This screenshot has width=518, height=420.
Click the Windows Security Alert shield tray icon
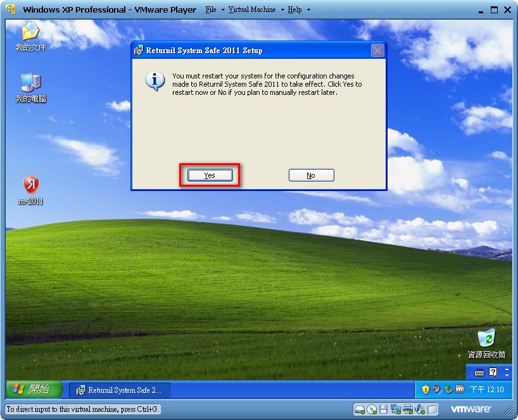tap(426, 390)
